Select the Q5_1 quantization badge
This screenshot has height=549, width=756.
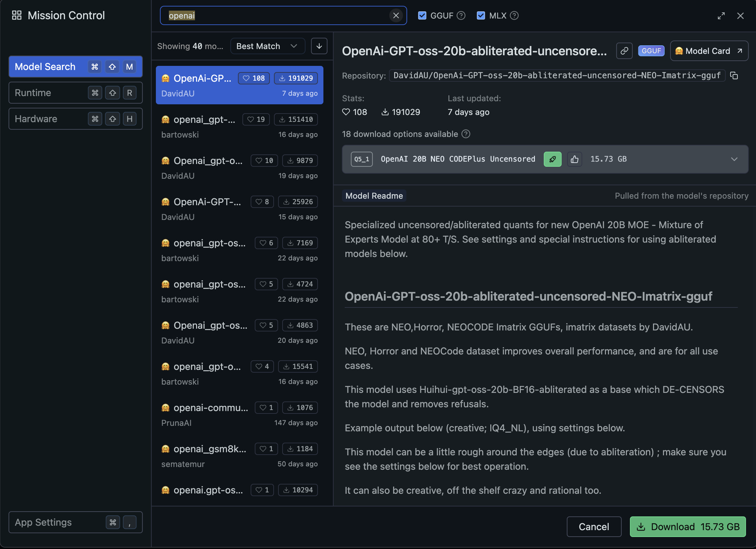click(362, 159)
